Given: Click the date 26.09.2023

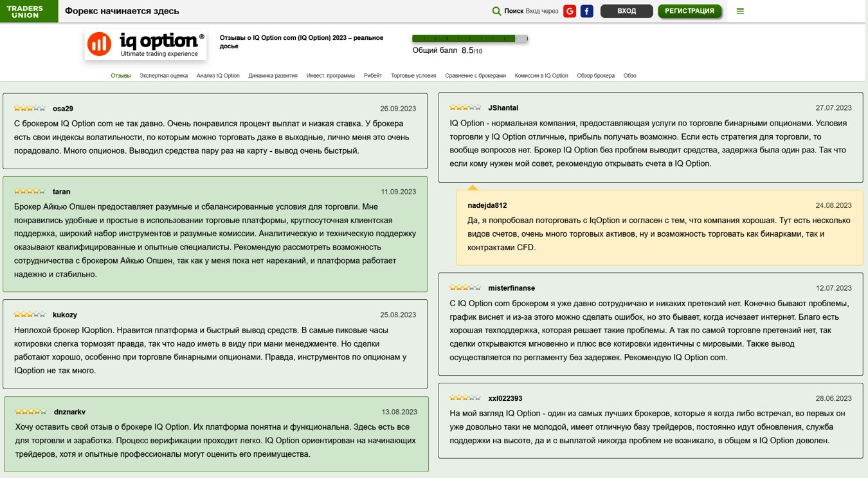Looking at the screenshot, I should [398, 109].
